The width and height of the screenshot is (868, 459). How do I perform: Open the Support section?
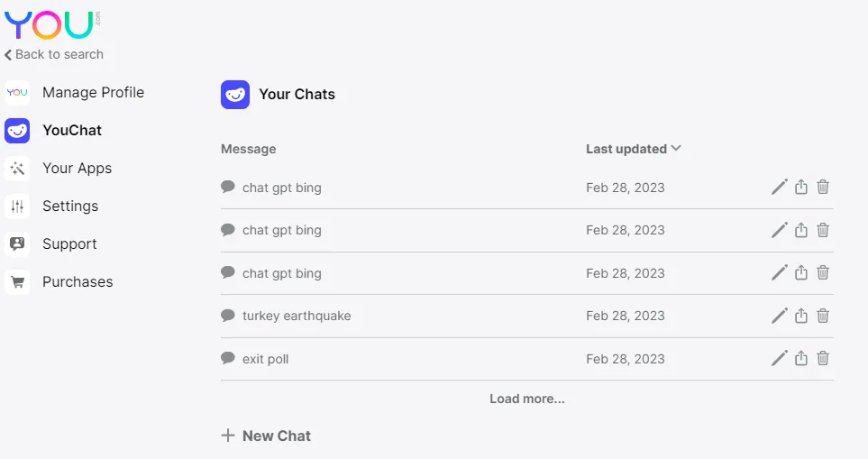[51, 244]
